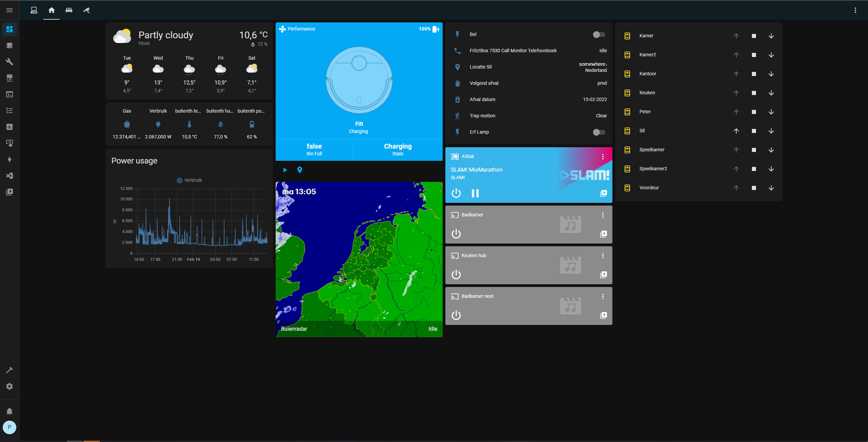
Task: Open the sidebar hamburger menu
Action: pyautogui.click(x=9, y=10)
